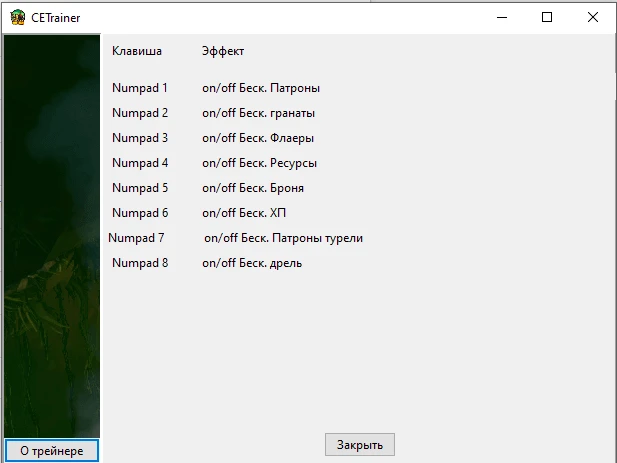This screenshot has height=463, width=617.
Task: Select the Numpad 8 key label
Action: coord(140,263)
